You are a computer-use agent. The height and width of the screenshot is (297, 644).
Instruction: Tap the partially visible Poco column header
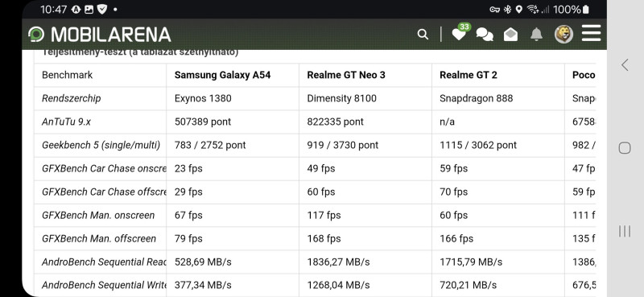(584, 75)
